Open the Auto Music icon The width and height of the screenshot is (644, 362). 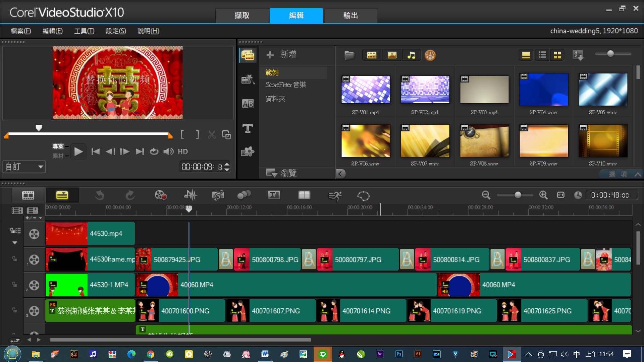(x=218, y=195)
